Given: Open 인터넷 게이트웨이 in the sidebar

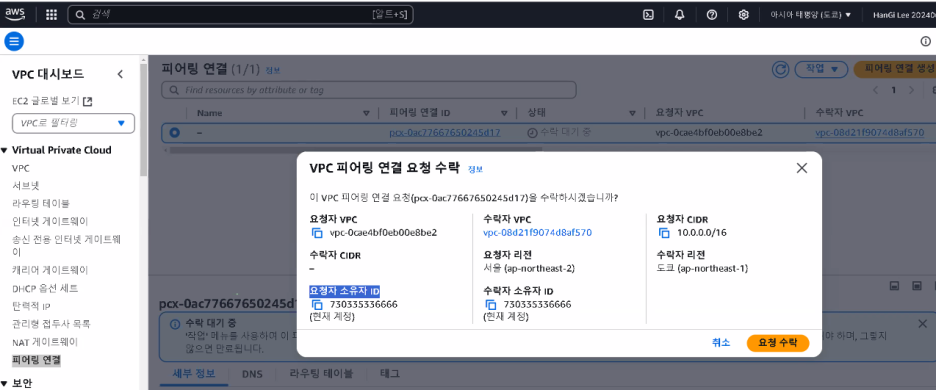Looking at the screenshot, I should (50, 221).
